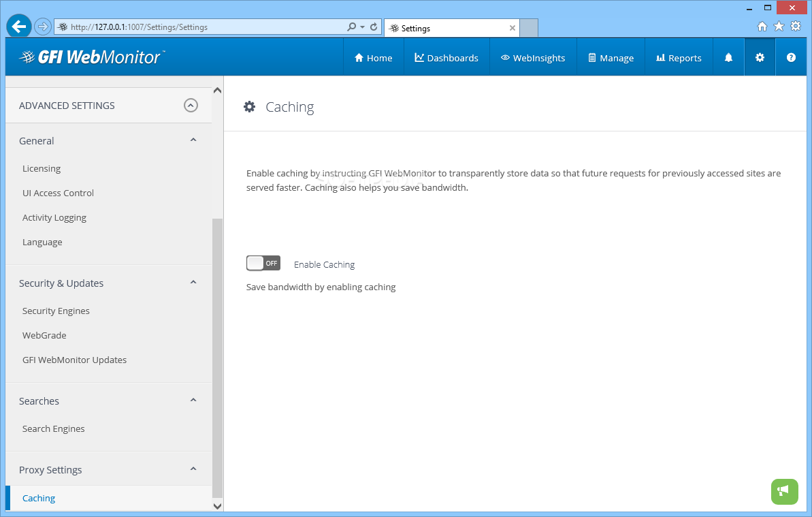Open the Licensing settings
The width and height of the screenshot is (812, 517).
[42, 168]
